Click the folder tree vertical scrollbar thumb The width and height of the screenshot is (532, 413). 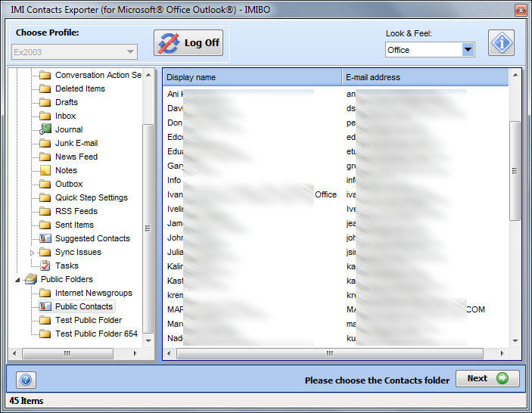148,229
